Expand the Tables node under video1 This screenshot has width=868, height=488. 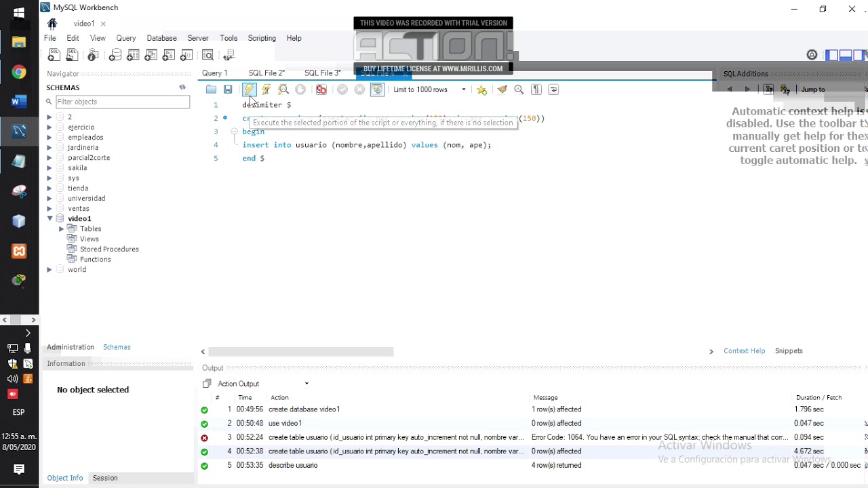point(61,229)
